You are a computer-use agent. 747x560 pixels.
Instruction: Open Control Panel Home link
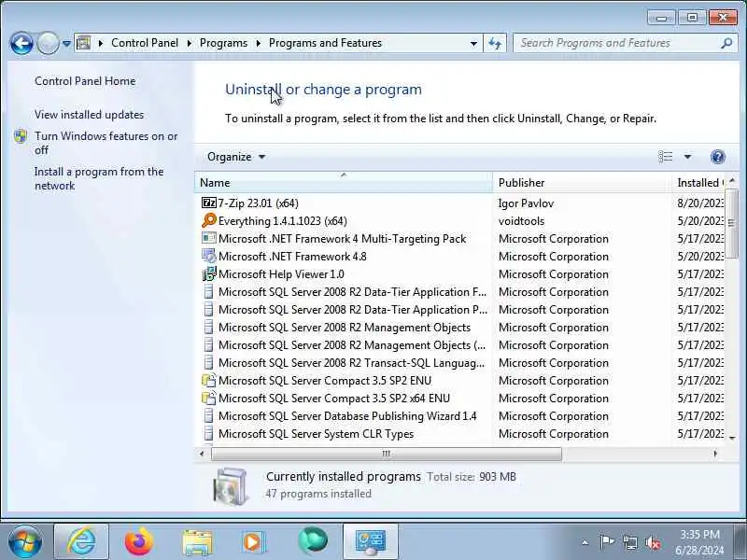tap(85, 81)
